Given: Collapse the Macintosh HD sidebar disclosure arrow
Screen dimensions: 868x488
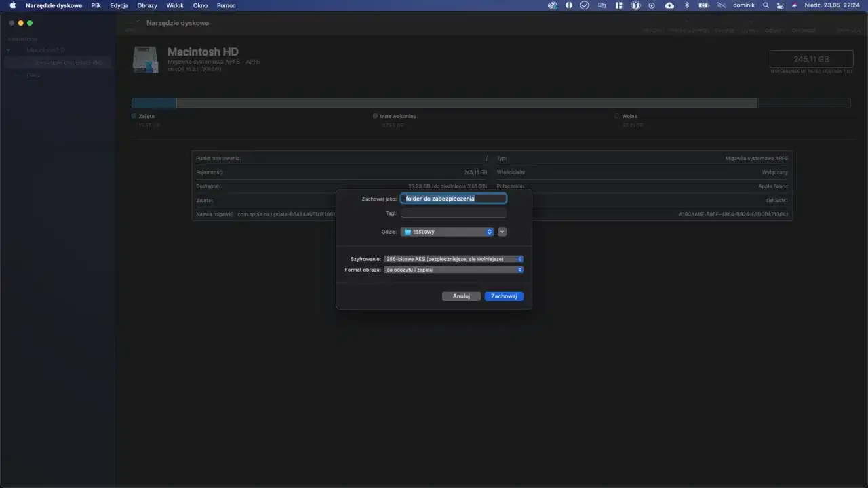Looking at the screenshot, I should pos(9,50).
